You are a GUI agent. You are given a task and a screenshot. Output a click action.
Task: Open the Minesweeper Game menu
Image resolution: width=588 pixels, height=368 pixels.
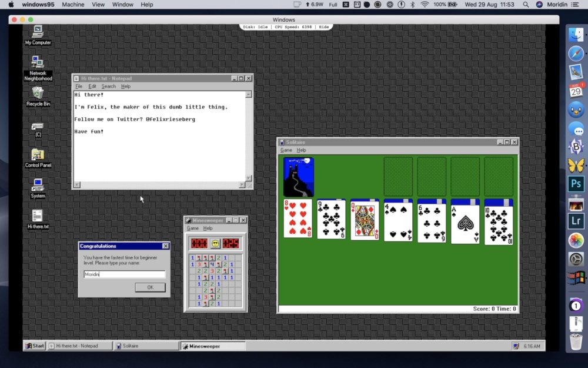coord(193,228)
